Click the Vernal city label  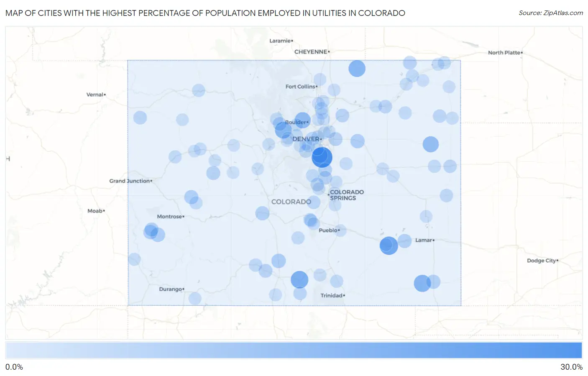(95, 95)
